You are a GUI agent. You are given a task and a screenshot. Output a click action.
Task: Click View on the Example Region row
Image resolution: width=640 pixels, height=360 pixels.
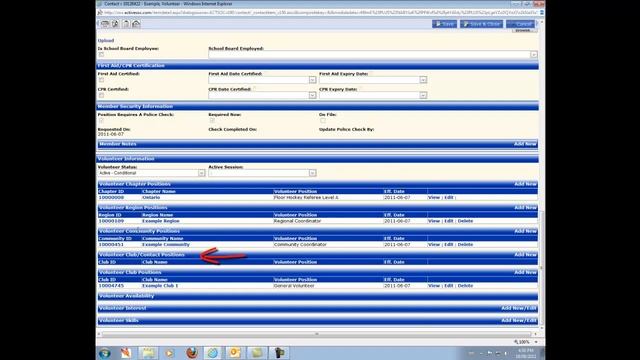pyautogui.click(x=434, y=221)
